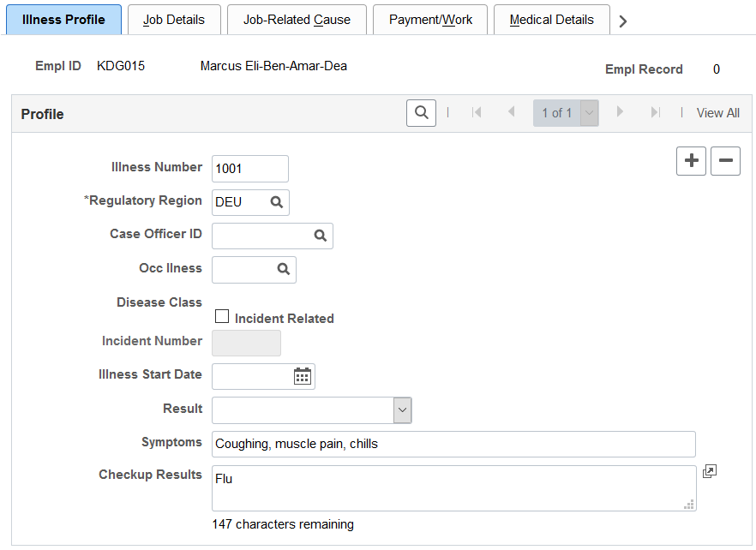Open Checkup Results pop-out editor icon
Image resolution: width=756 pixels, height=550 pixels.
click(709, 471)
